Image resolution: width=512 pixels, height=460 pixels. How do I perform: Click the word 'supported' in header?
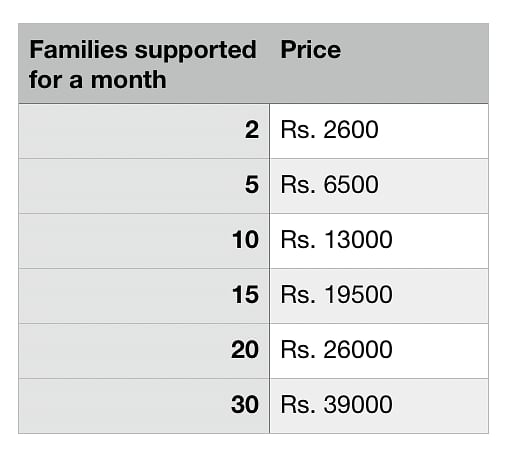tap(196, 51)
